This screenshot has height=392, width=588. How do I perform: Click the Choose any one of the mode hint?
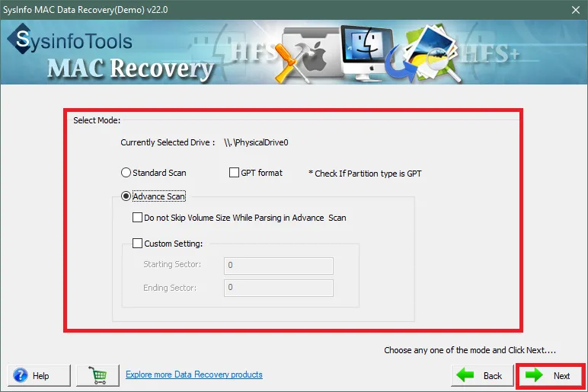pos(470,350)
